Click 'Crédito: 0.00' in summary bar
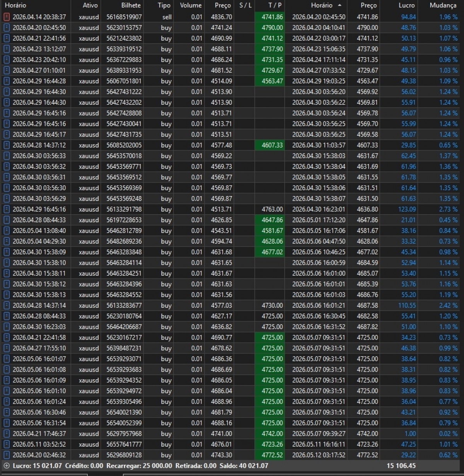The image size is (464, 476). 84,466
